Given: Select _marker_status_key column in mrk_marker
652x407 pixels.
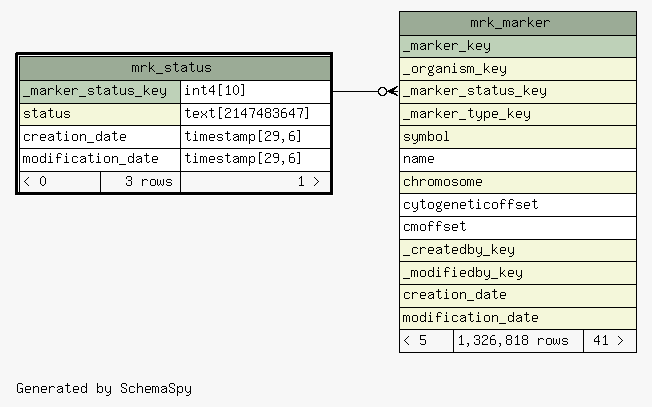Looking at the screenshot, I should [518, 91].
